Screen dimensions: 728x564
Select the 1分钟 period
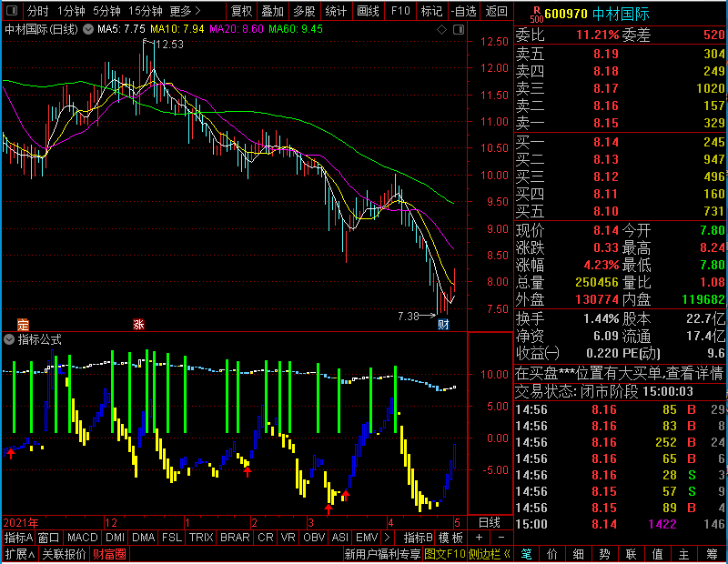pos(71,11)
